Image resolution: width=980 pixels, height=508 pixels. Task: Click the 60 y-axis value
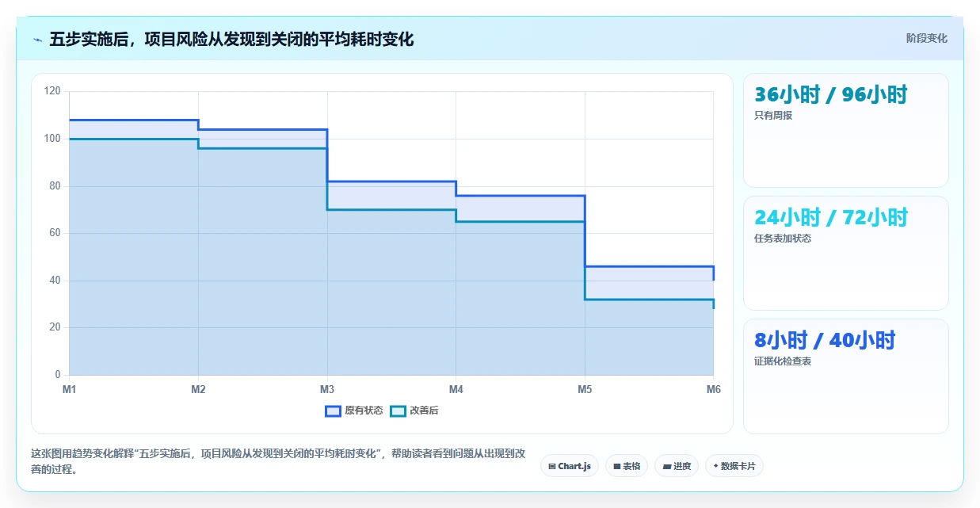tap(55, 233)
